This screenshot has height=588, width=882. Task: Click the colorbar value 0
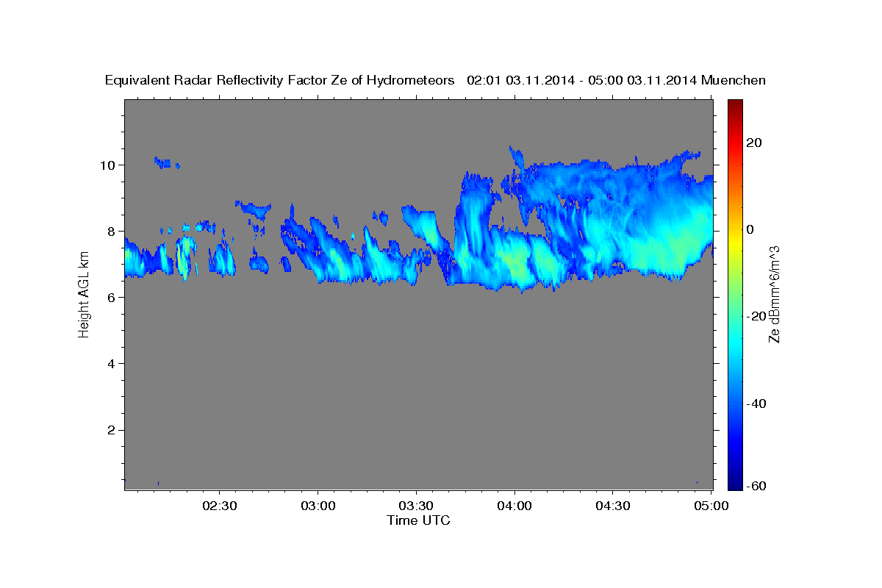752,229
